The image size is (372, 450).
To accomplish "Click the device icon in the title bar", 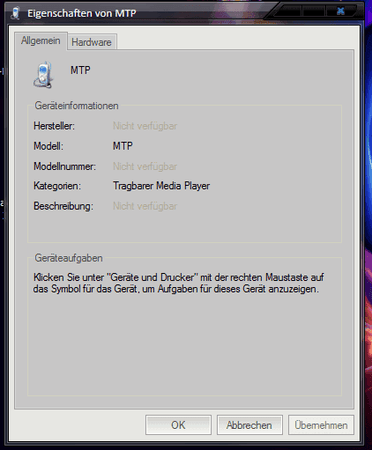I will pos(15,13).
